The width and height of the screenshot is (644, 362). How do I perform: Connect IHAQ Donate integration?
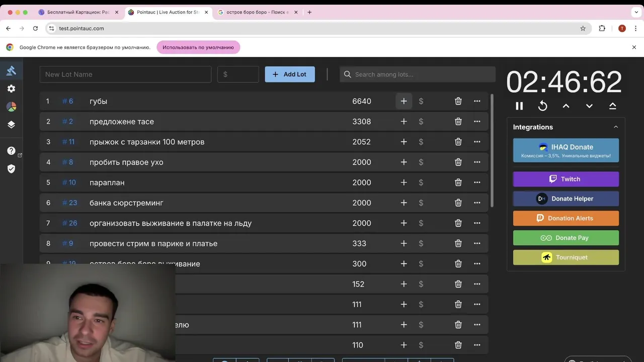tap(566, 150)
